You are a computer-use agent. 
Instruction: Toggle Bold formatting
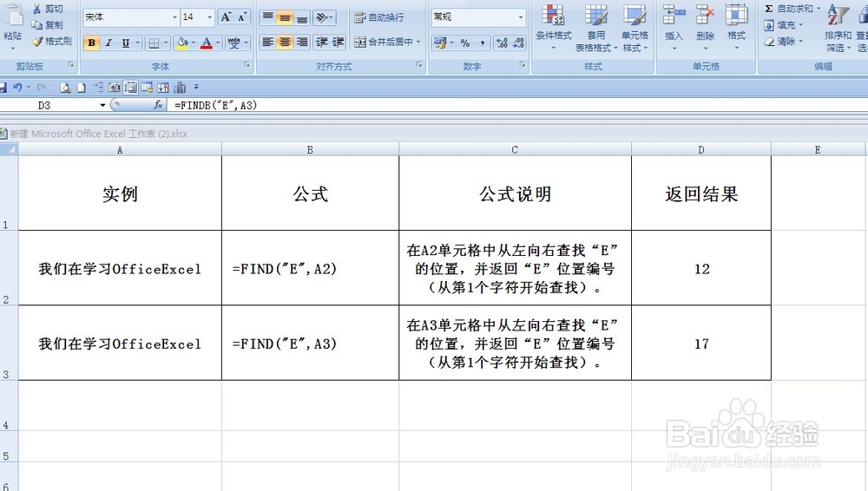click(91, 43)
